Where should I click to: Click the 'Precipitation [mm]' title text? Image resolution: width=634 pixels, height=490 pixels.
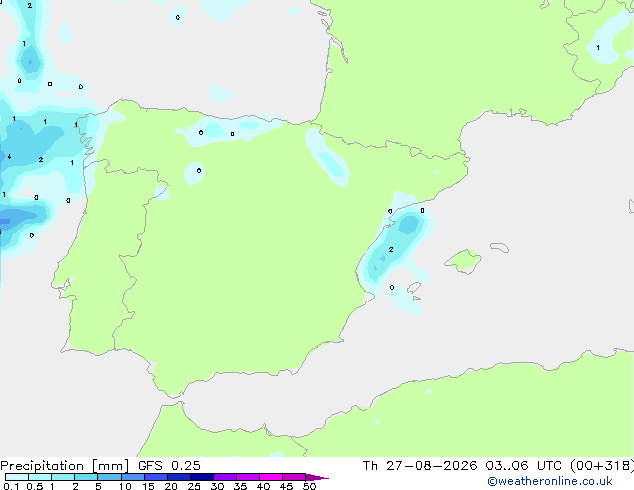[65, 466]
